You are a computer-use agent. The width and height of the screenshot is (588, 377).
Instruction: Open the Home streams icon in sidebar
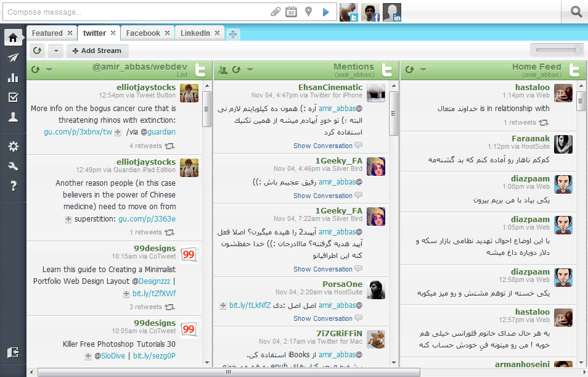13,38
